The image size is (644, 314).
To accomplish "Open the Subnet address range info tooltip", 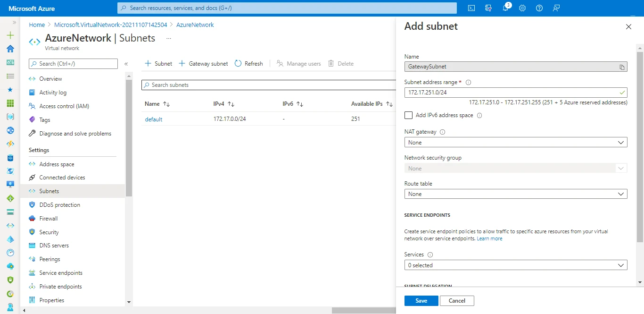I will 468,82.
